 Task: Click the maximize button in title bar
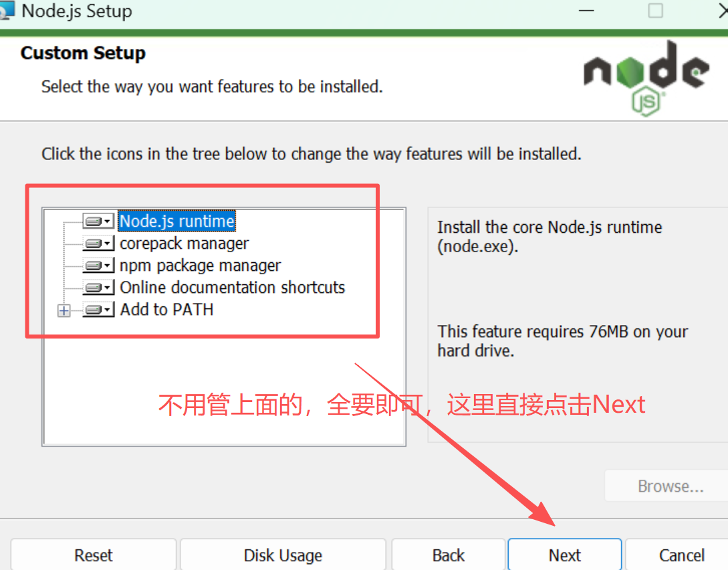pos(655,11)
